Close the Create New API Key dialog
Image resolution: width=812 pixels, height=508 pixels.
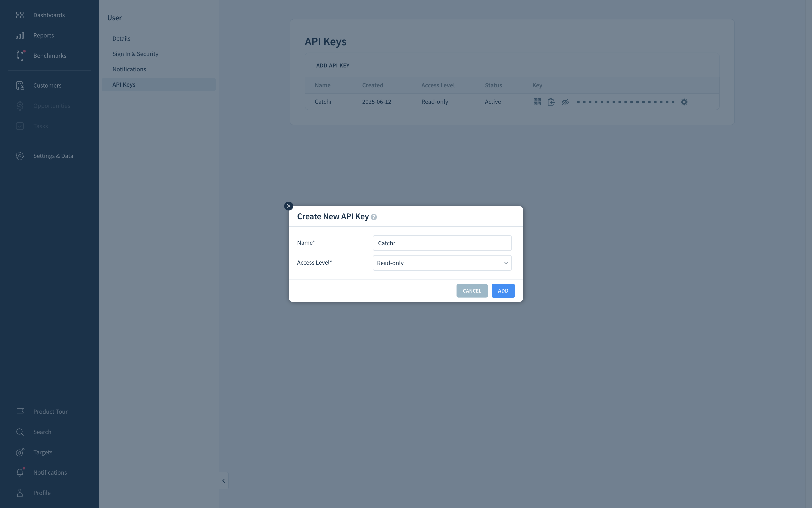click(288, 206)
